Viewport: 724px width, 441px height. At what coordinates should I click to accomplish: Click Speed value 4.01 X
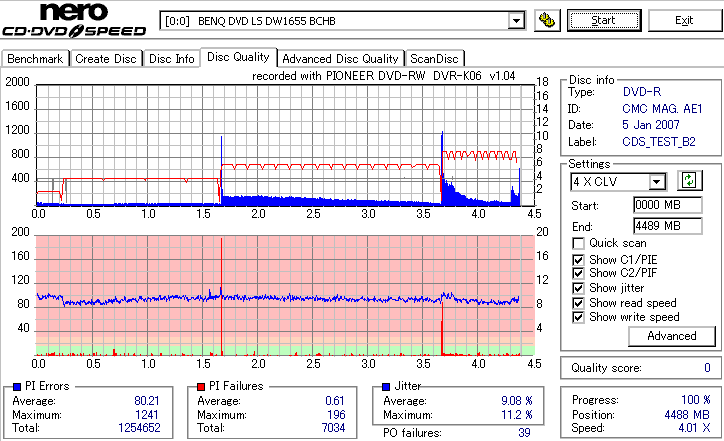pos(694,428)
